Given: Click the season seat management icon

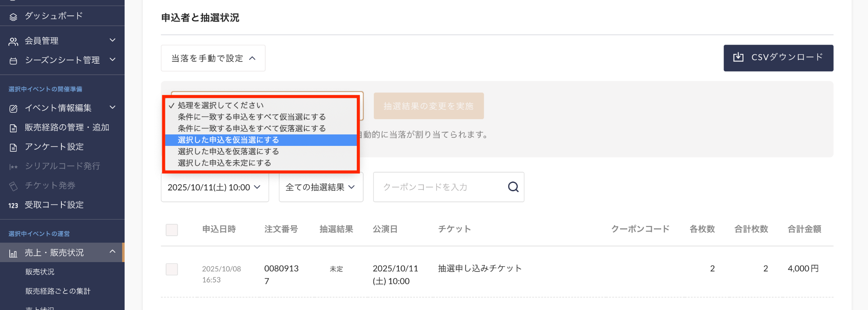Looking at the screenshot, I should pos(14,61).
